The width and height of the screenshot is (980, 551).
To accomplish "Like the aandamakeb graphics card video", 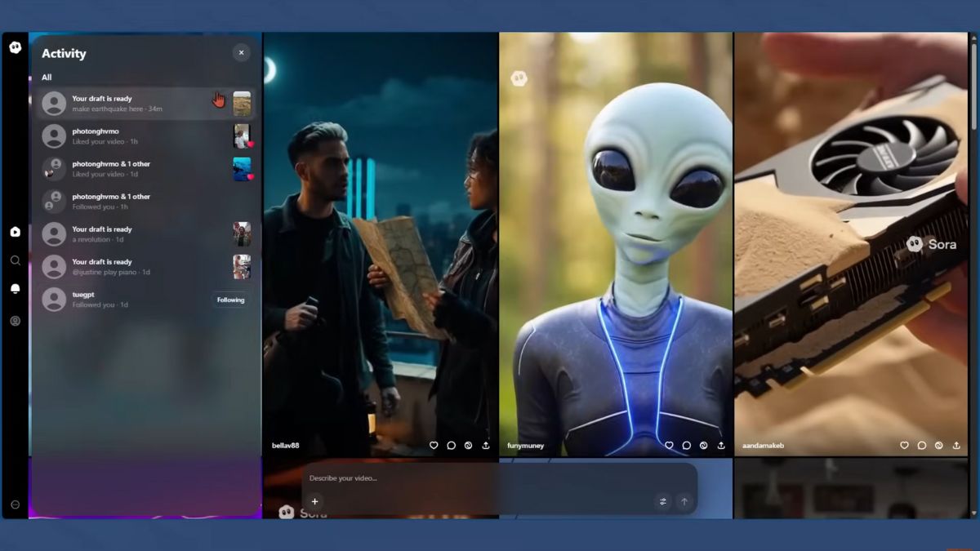I will 904,446.
